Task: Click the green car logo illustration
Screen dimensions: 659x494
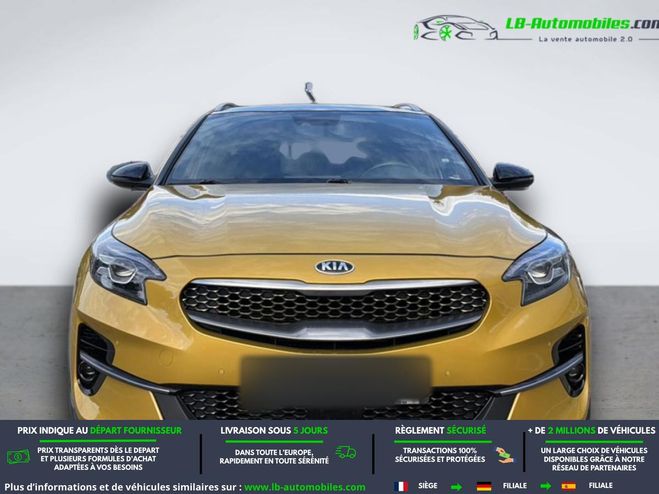Action: point(455,28)
